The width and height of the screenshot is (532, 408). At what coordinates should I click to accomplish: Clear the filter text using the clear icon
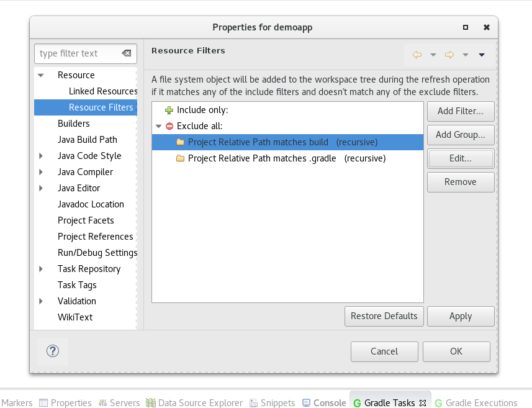click(127, 53)
